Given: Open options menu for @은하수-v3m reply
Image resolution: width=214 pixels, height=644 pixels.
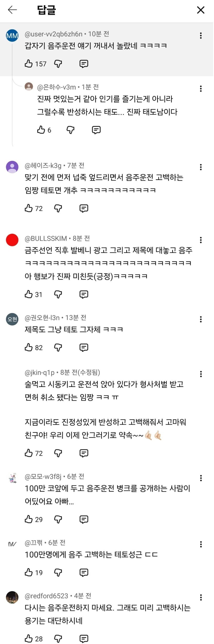Looking at the screenshot, I should [x=201, y=89].
